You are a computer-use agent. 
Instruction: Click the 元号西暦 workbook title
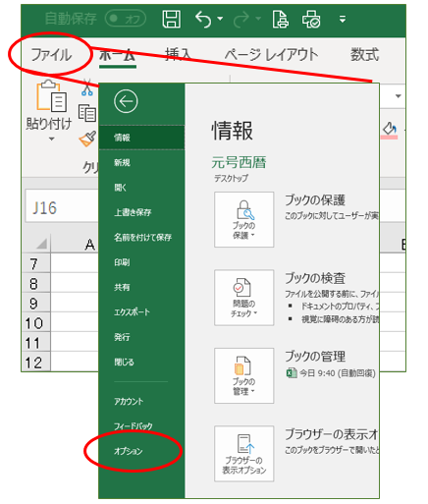[x=239, y=162]
